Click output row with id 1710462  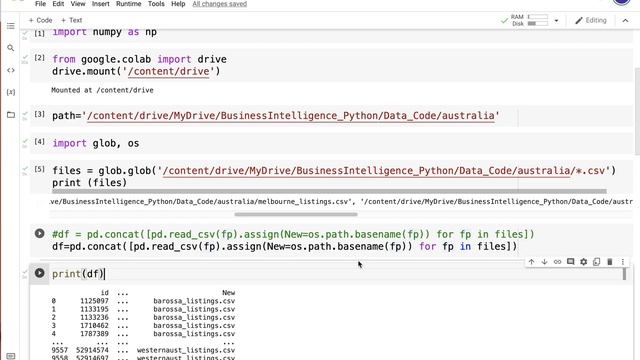[x=143, y=326]
